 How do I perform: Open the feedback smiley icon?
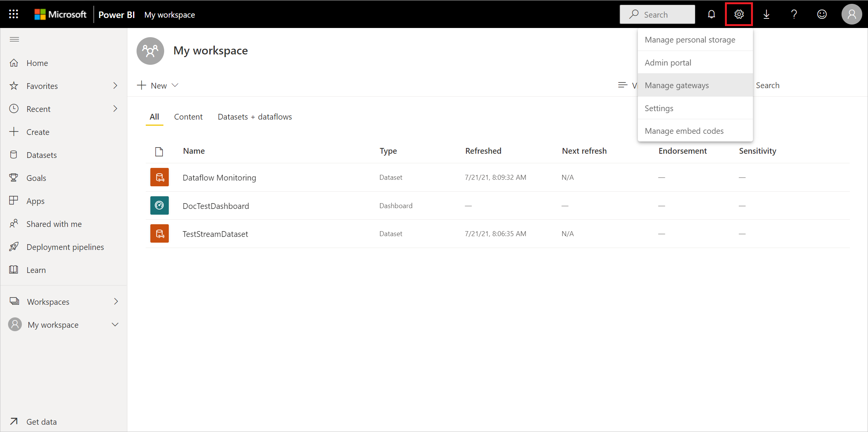tap(822, 14)
